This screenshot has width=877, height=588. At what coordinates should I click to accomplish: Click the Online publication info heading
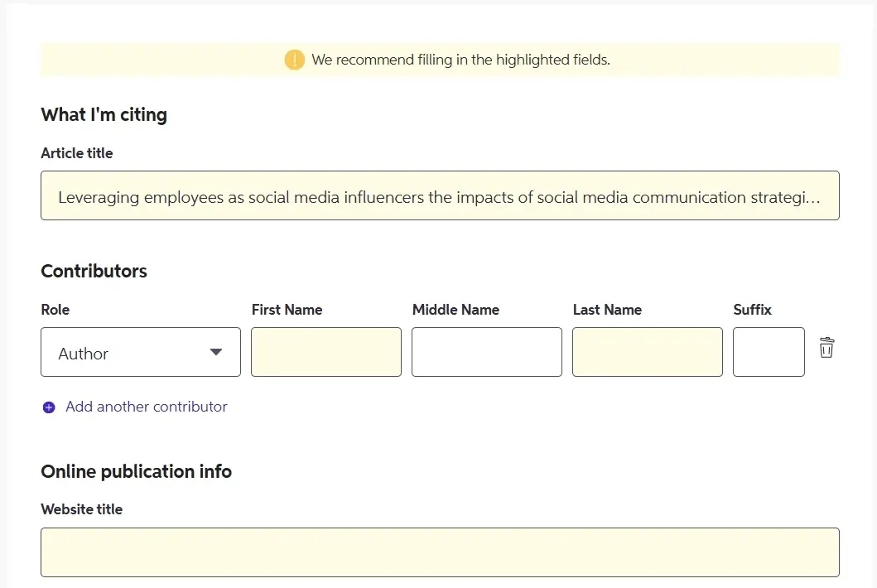[136, 472]
